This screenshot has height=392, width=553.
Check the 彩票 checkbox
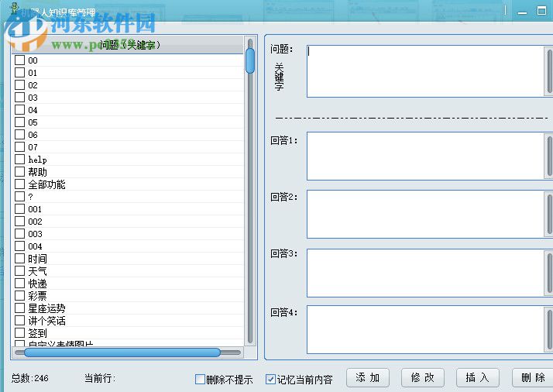(x=20, y=296)
